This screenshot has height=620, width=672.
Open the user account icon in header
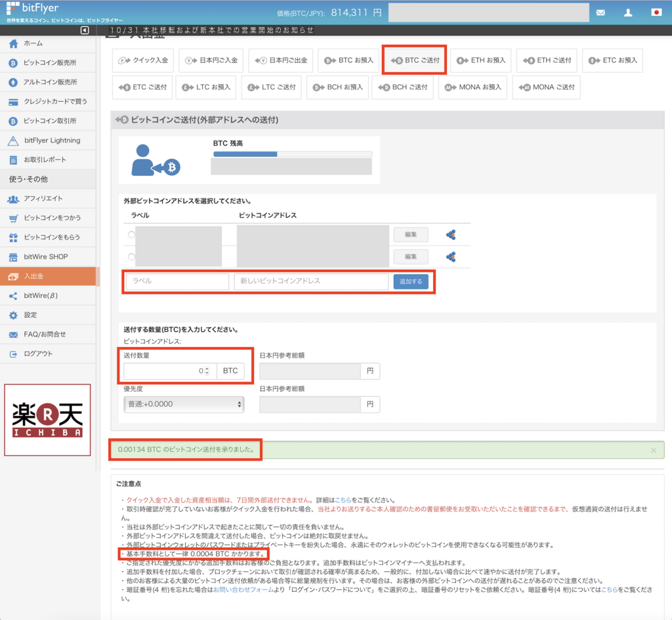click(627, 12)
